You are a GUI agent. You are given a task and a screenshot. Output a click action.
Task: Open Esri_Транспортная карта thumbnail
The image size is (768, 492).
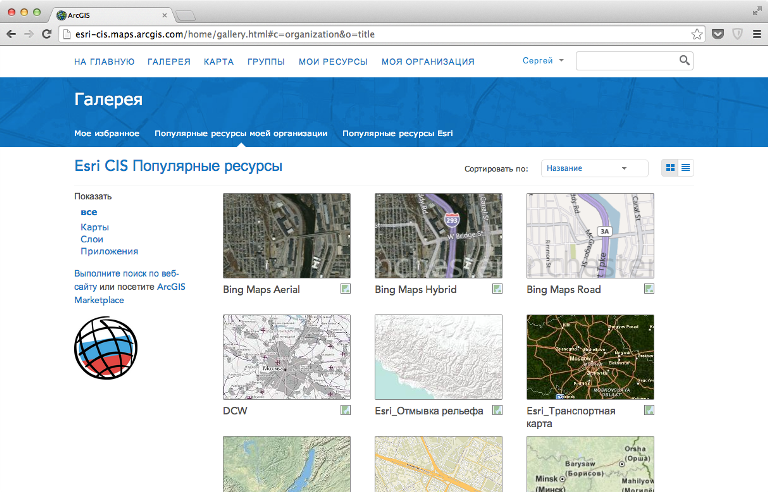(x=590, y=357)
